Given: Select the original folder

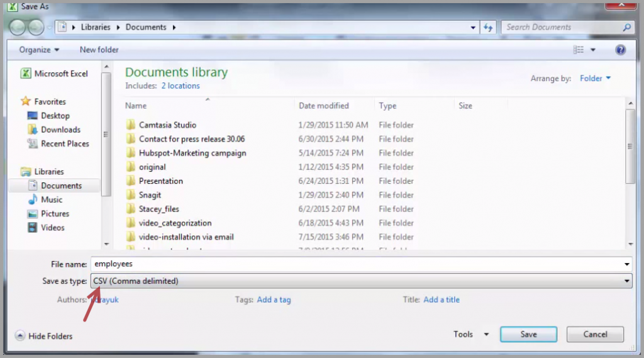Looking at the screenshot, I should pyautogui.click(x=152, y=167).
